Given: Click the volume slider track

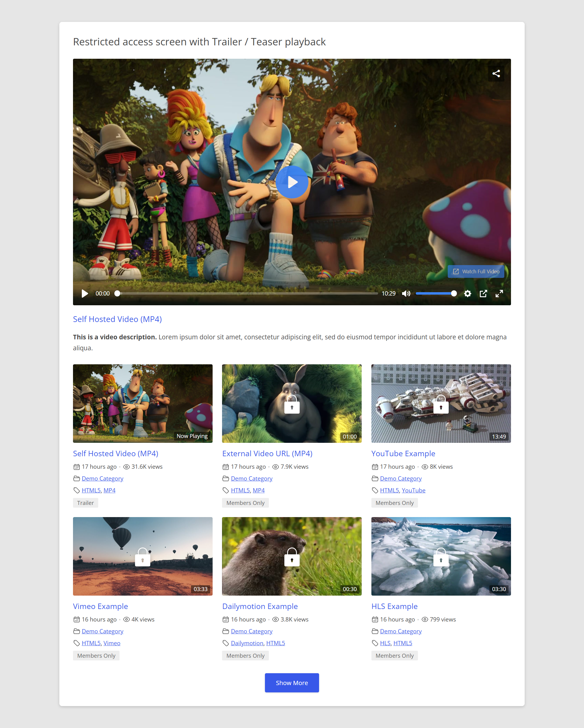Looking at the screenshot, I should point(436,293).
